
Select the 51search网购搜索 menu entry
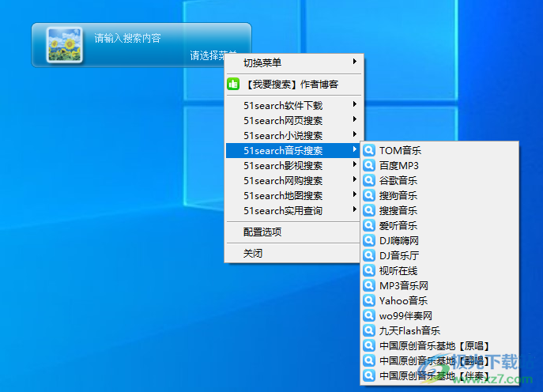(x=293, y=180)
